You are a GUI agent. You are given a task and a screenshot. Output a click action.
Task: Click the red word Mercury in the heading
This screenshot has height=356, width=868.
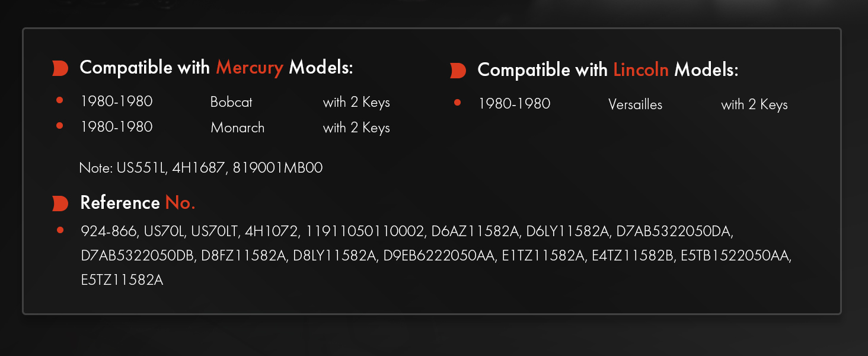pos(249,68)
